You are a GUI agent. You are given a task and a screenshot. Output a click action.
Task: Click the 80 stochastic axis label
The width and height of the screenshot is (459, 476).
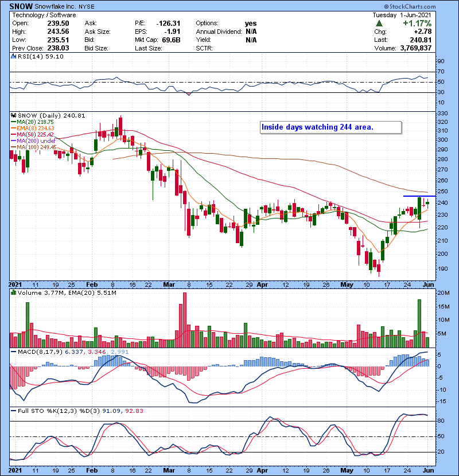click(x=441, y=421)
